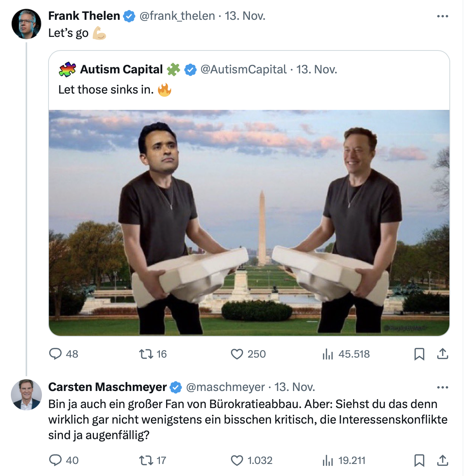Open more options on Frank Thelen's tweet
Image resolution: width=475 pixels, height=476 pixels.
point(442,16)
